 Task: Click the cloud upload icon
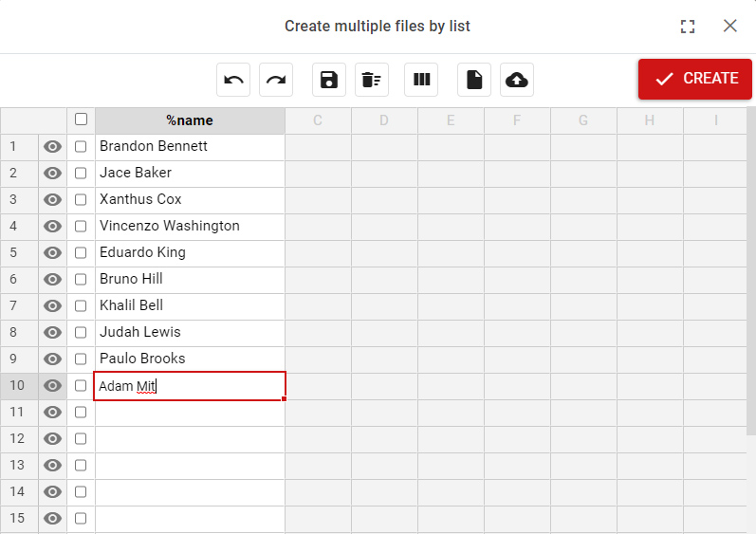(x=517, y=80)
